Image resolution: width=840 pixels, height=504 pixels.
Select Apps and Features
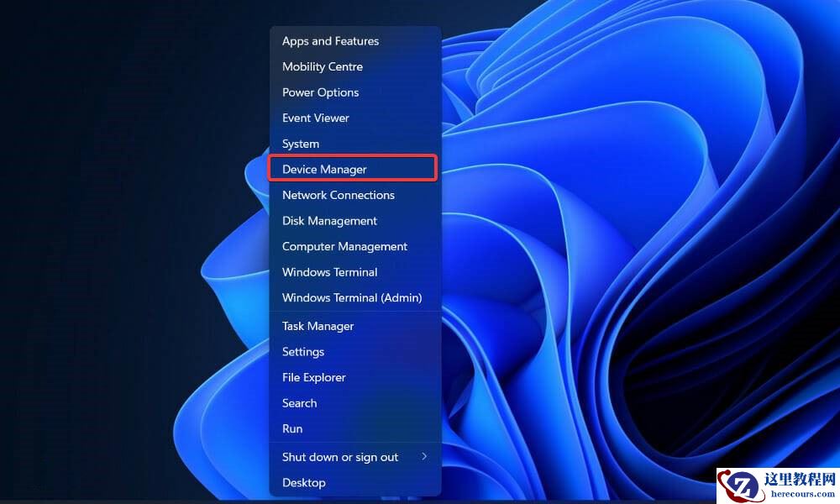330,40
